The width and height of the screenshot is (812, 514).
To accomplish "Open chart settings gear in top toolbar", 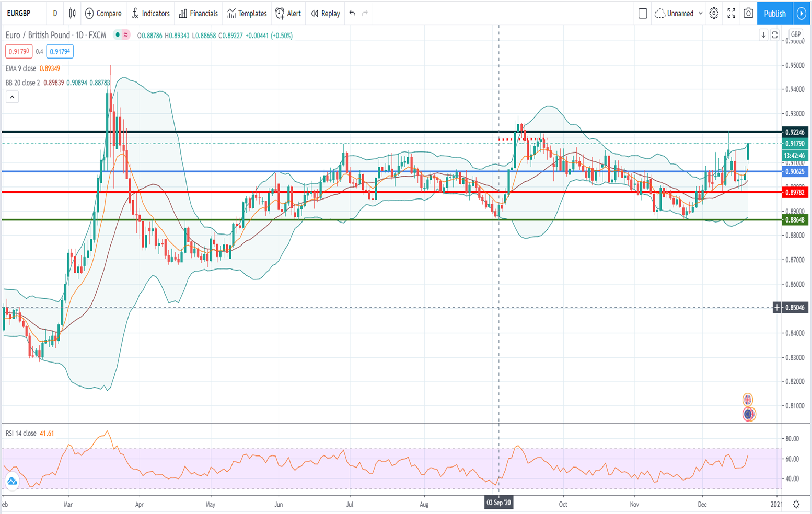I will click(x=714, y=14).
